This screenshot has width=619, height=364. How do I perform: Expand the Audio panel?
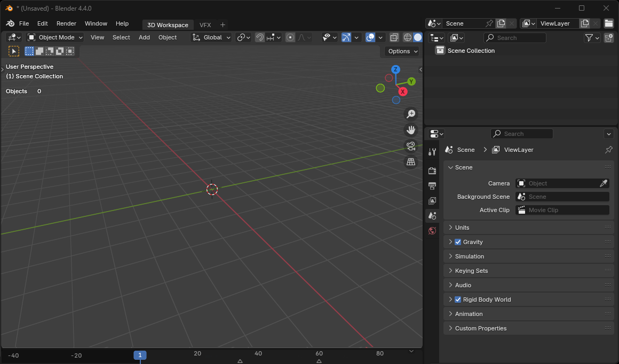(x=529, y=285)
